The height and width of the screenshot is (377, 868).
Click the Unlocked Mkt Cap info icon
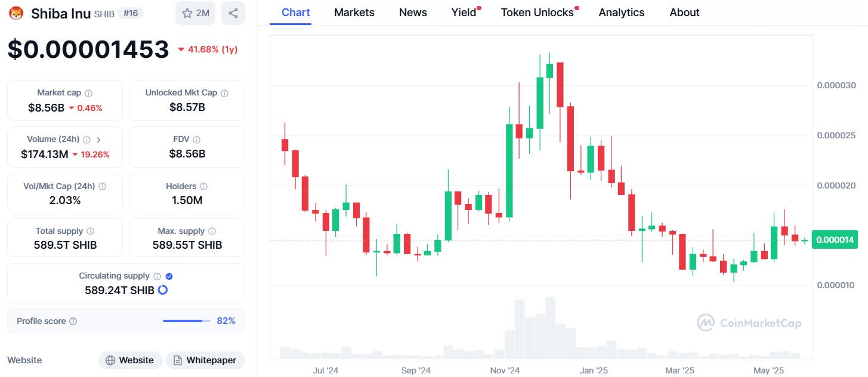click(225, 93)
